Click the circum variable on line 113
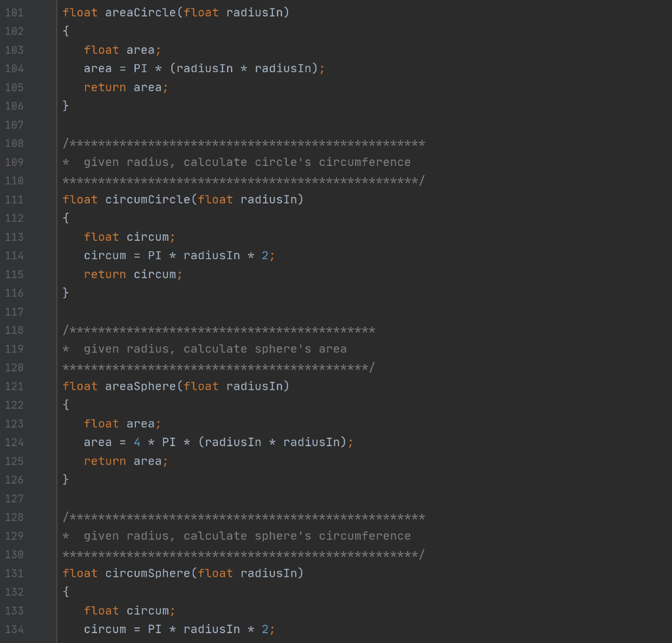This screenshot has height=643, width=672. point(150,237)
